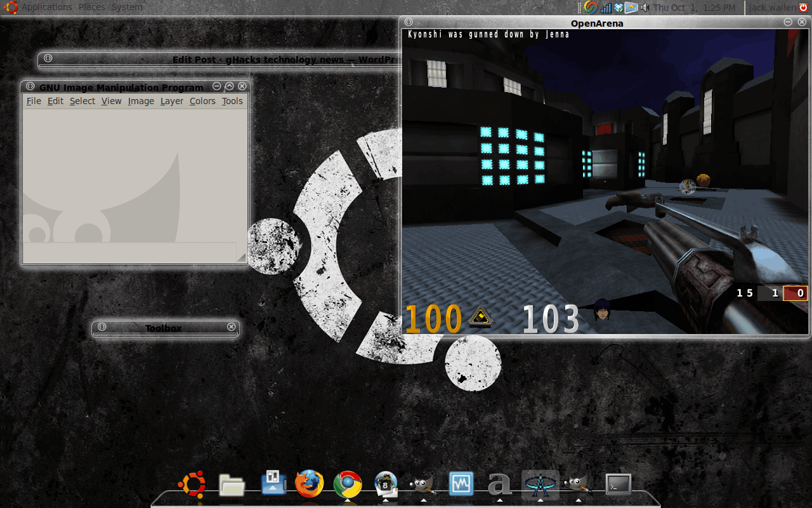The height and width of the screenshot is (508, 812).
Task: Open the View menu in GIMP
Action: point(111,101)
